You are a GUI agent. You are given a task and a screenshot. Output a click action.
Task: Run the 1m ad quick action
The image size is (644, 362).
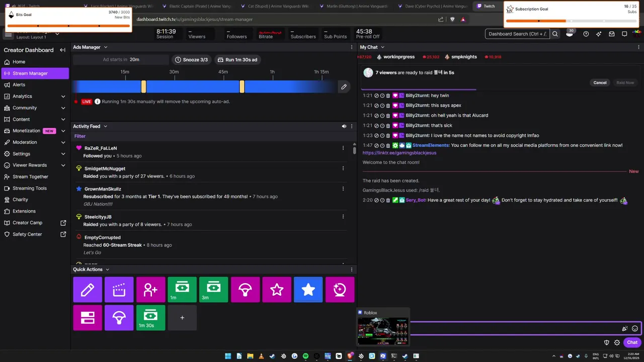tap(182, 290)
